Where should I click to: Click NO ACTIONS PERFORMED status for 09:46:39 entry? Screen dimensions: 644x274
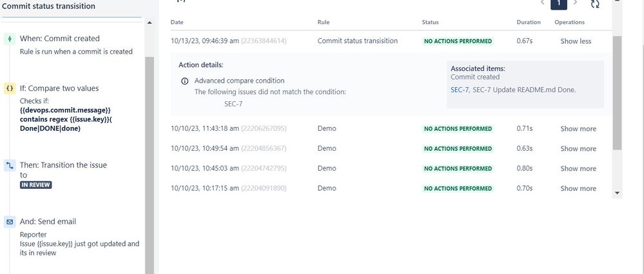[458, 41]
